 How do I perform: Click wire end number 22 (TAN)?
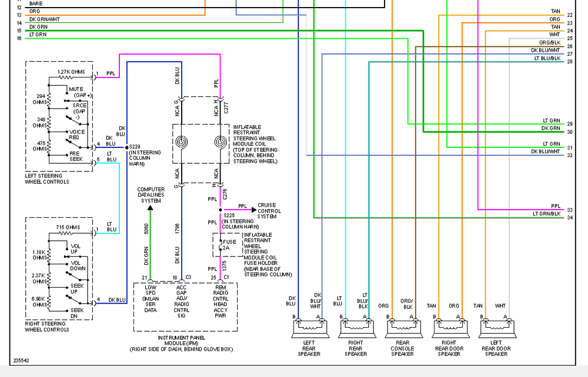(x=570, y=15)
